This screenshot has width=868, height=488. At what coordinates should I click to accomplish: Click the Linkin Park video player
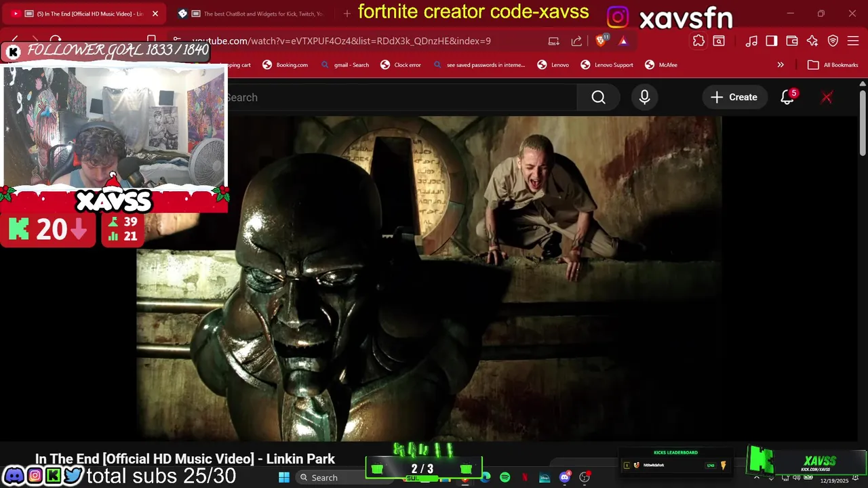429,278
